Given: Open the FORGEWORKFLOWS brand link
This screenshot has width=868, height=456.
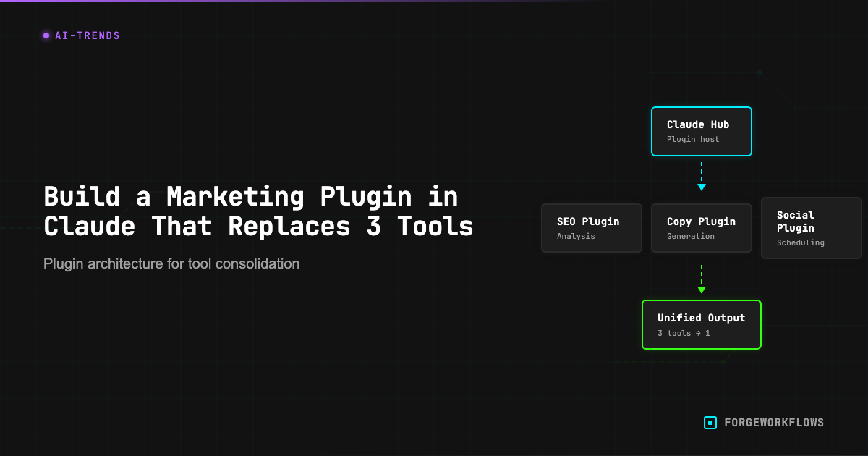Looking at the screenshot, I should 775,423.
